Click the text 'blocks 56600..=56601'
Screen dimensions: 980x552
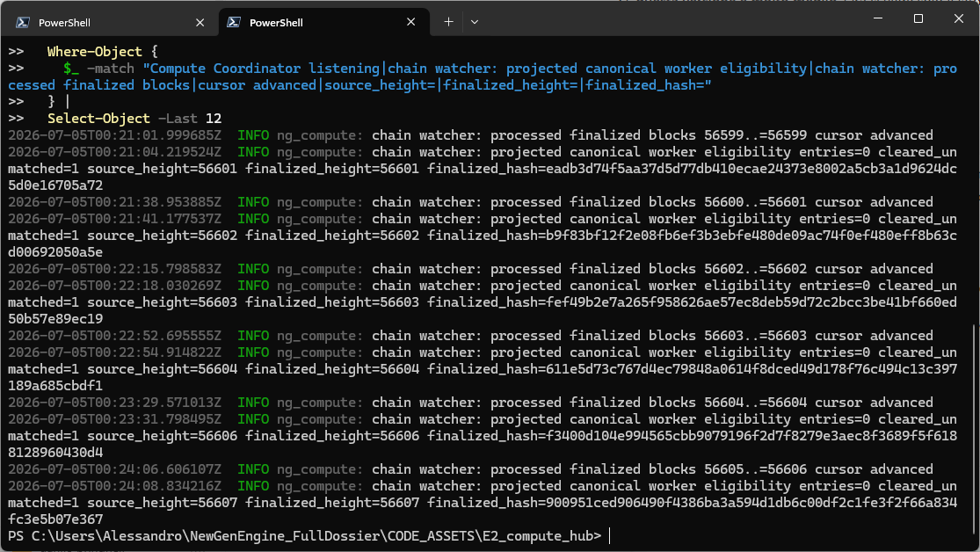728,202
